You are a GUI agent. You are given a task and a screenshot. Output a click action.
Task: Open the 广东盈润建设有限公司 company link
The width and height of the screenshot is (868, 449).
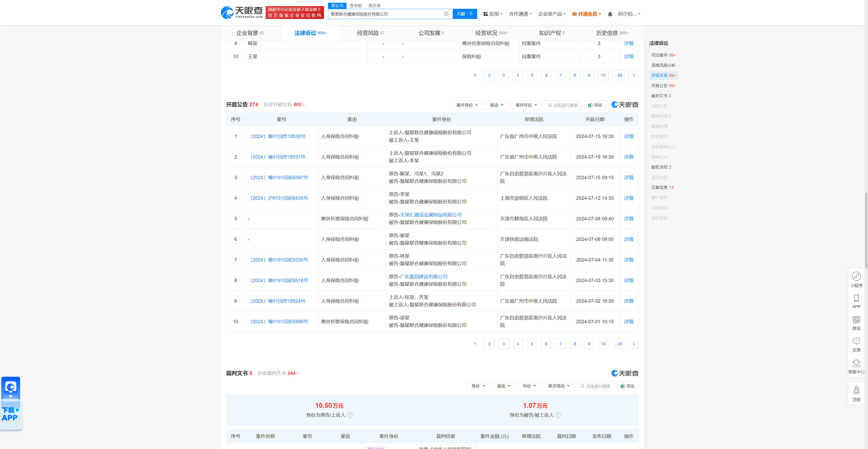click(424, 276)
